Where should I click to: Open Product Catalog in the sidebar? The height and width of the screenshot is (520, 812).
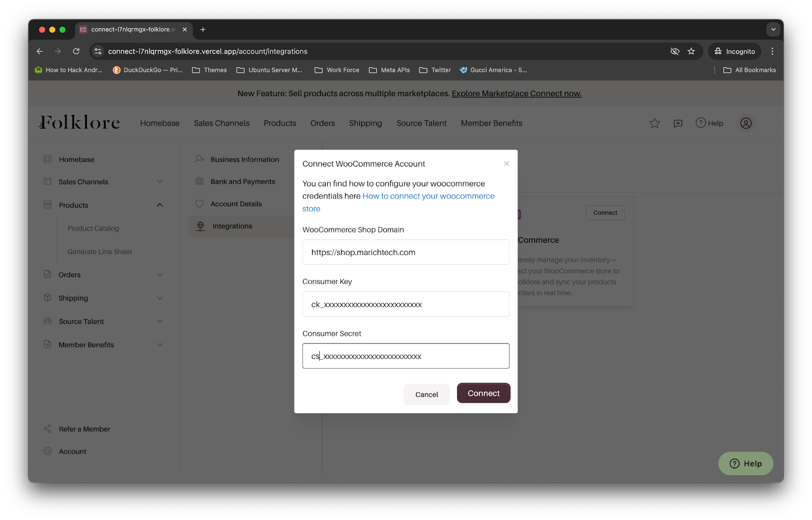(x=93, y=228)
